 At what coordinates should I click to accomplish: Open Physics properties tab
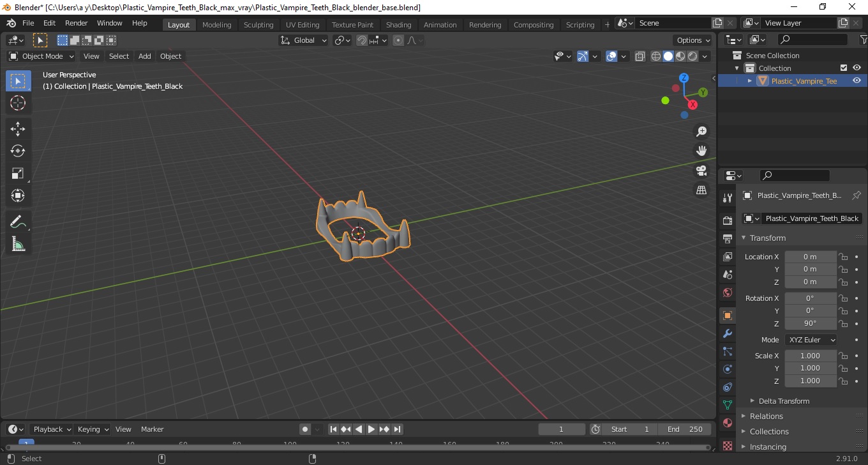728,369
